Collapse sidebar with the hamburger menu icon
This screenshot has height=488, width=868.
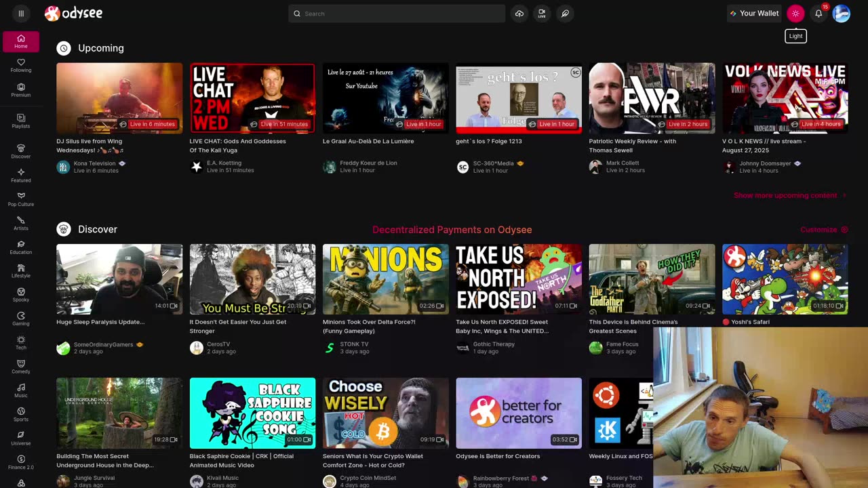click(x=21, y=14)
